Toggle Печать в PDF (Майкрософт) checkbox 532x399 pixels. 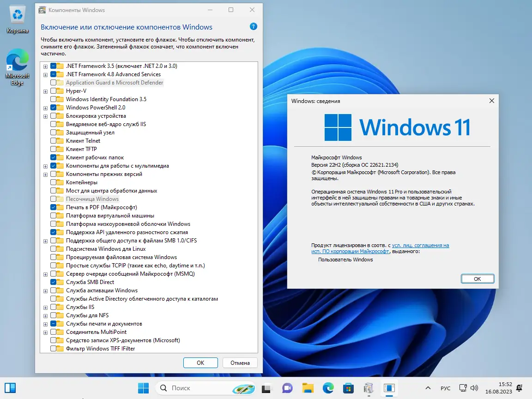click(x=53, y=207)
